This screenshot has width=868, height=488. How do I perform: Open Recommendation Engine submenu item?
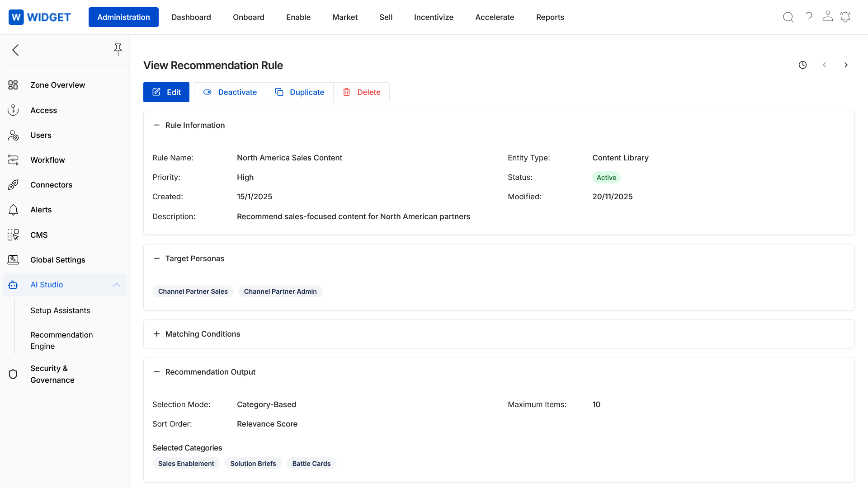61,340
